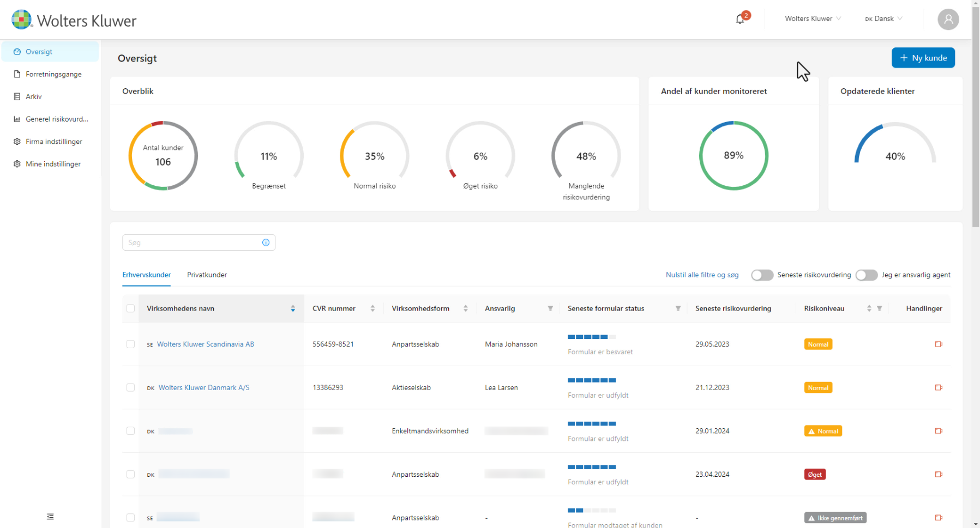Collapse the sidebar using bottom menu icon
The height and width of the screenshot is (528, 980).
[x=50, y=516]
